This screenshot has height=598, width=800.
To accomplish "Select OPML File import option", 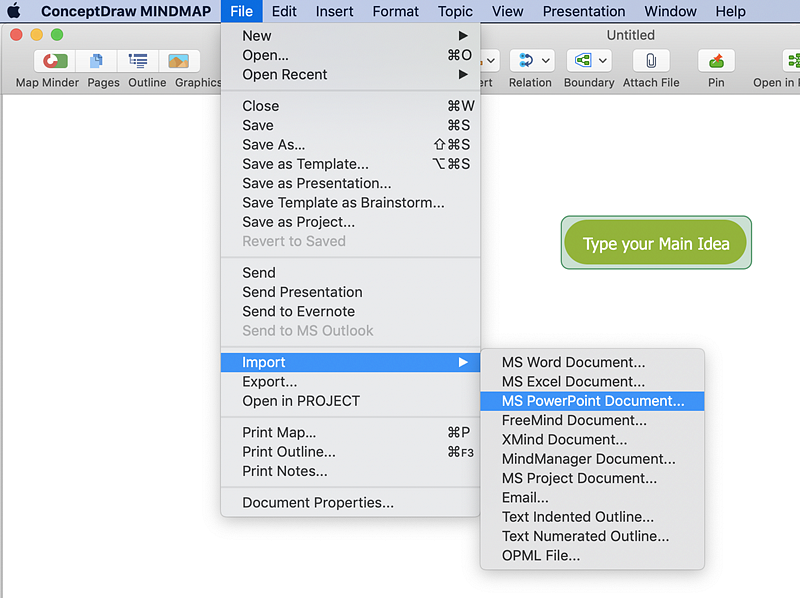I will [x=540, y=555].
